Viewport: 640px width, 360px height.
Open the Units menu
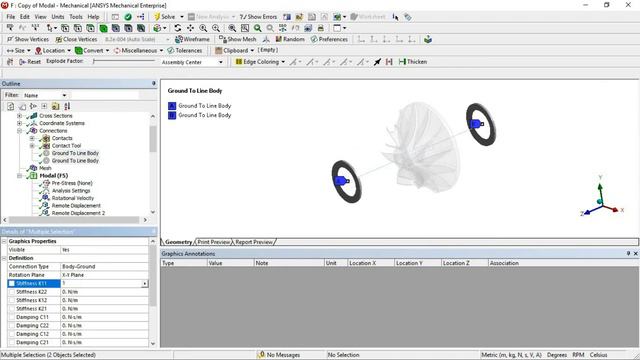58,17
